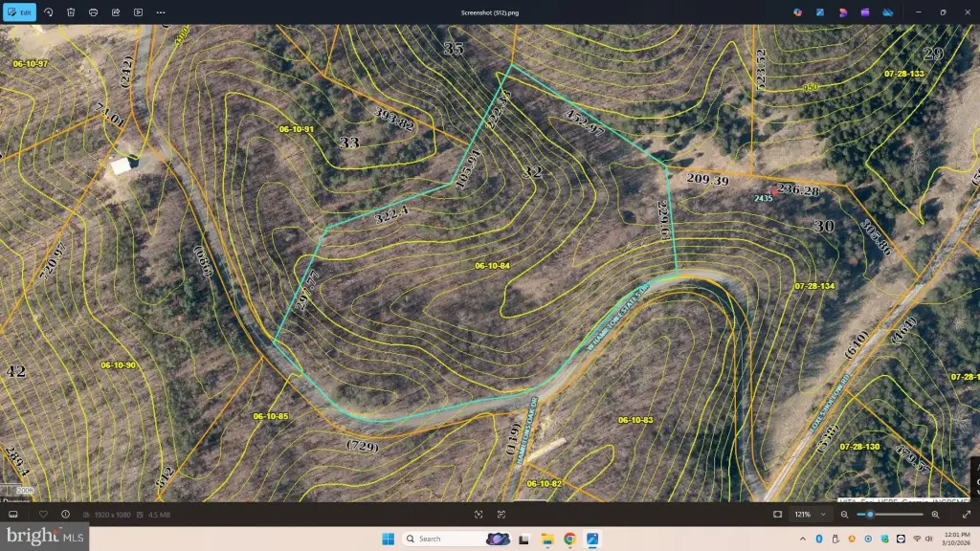Print the screenshot using the printer icon
980x551 pixels.
tap(93, 12)
